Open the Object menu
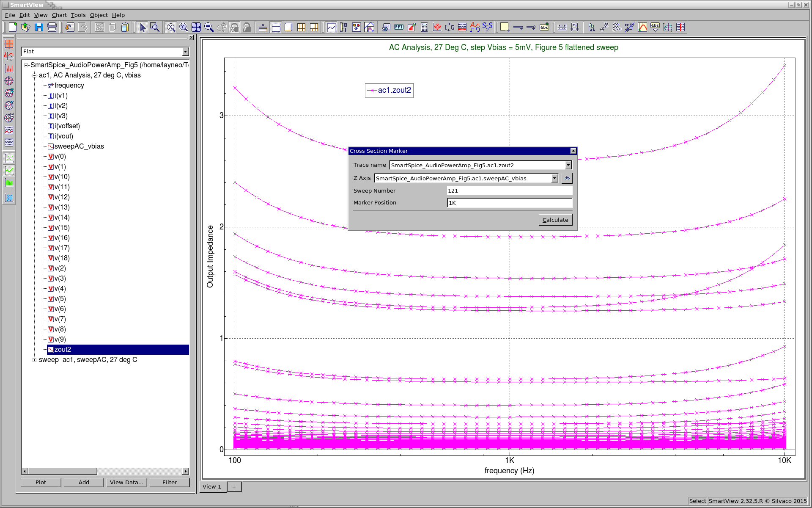The image size is (812, 508). (99, 15)
